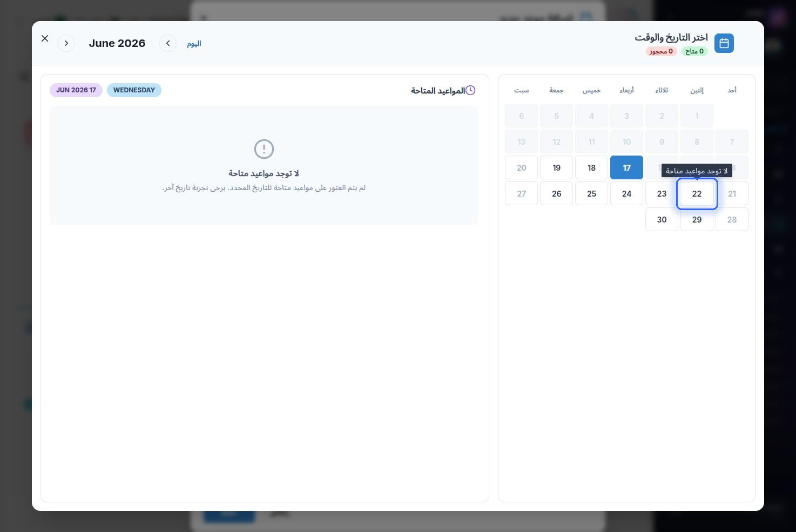Click disabled day 13 in calendar
This screenshot has height=532, width=796.
521,142
